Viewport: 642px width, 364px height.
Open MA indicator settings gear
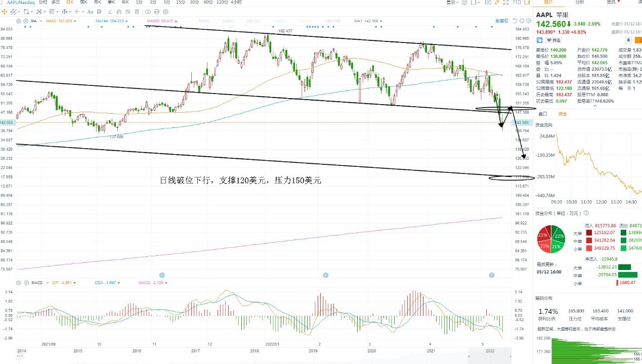point(19,21)
